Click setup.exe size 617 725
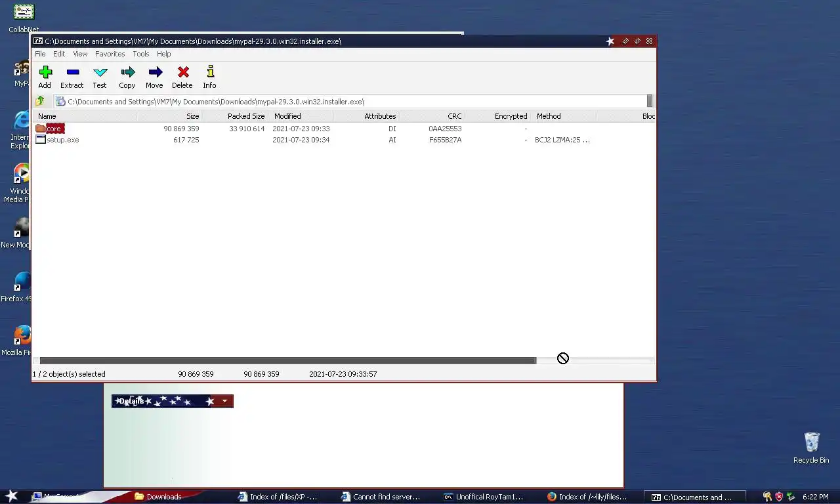 [186, 140]
